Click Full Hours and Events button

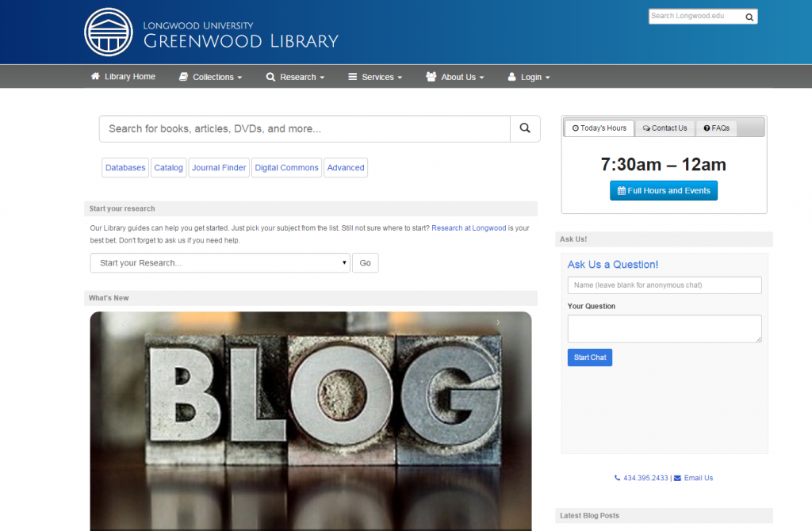tap(664, 190)
